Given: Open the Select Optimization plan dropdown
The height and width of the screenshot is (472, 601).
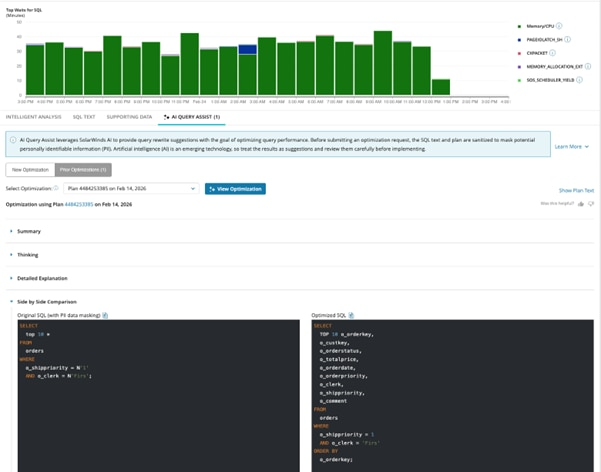Looking at the screenshot, I should tap(131, 188).
